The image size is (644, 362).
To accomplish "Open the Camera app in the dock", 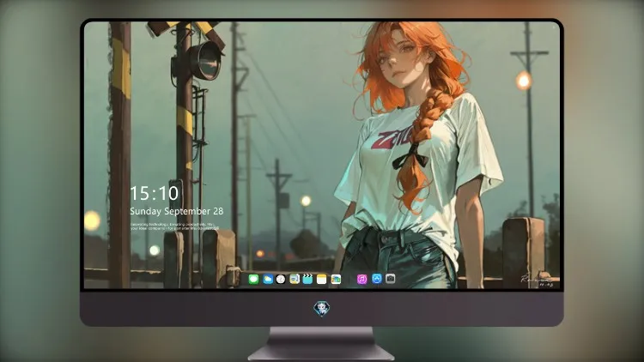I will pos(390,279).
